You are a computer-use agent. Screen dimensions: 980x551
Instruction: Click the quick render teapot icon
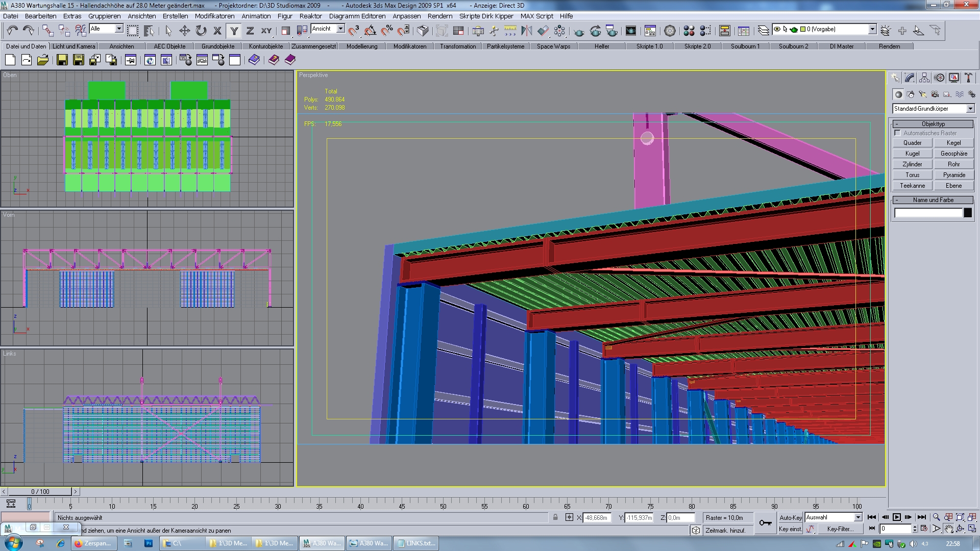point(579,31)
